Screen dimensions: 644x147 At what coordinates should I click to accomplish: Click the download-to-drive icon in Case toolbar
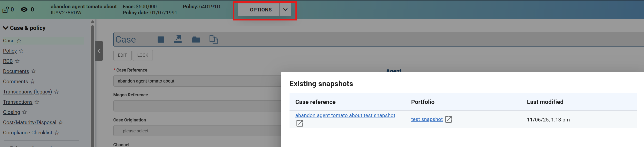coord(178,39)
